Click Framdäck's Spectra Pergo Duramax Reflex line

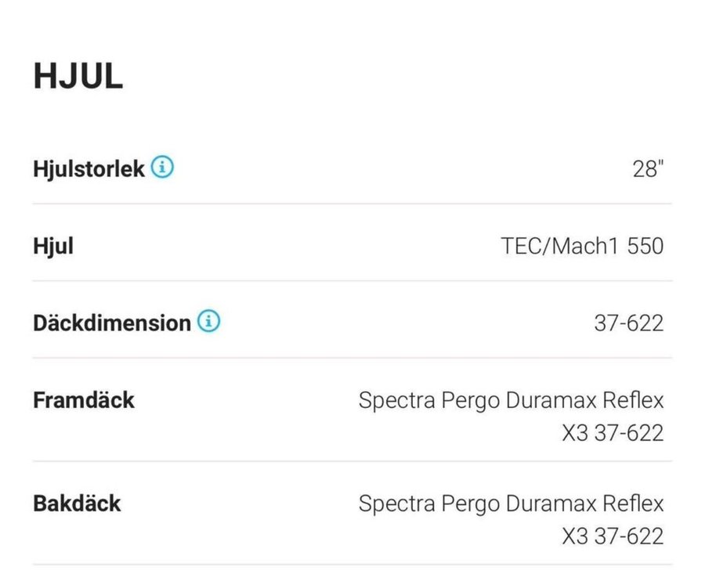pyautogui.click(x=511, y=400)
